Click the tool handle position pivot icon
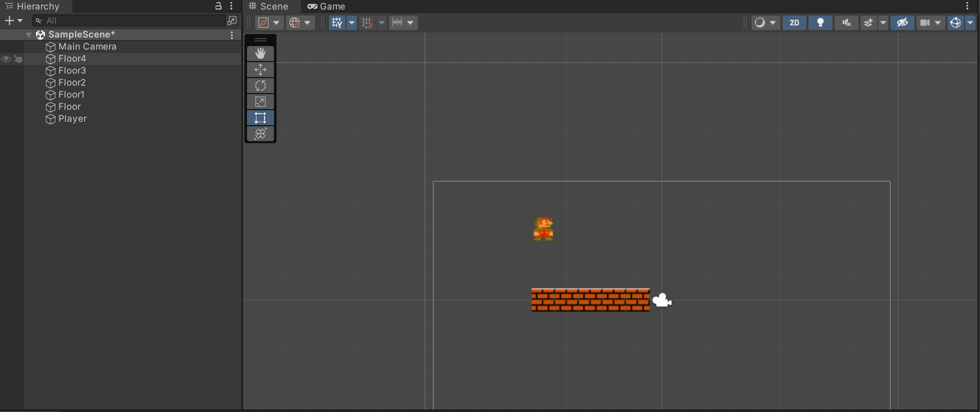Image resolution: width=980 pixels, height=412 pixels. (263, 23)
